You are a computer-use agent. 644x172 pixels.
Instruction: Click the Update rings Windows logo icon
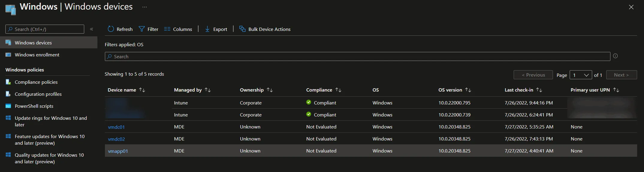pos(8,118)
